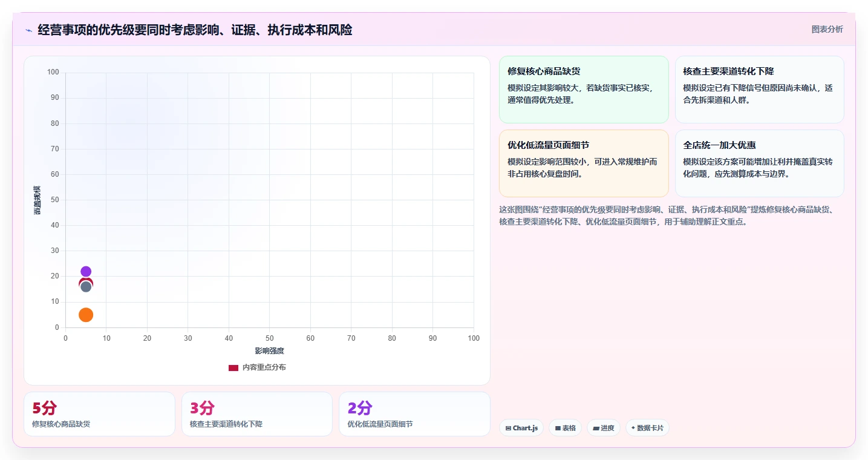Click the 影响强度 x-axis title
Image resolution: width=868 pixels, height=460 pixels.
point(269,351)
